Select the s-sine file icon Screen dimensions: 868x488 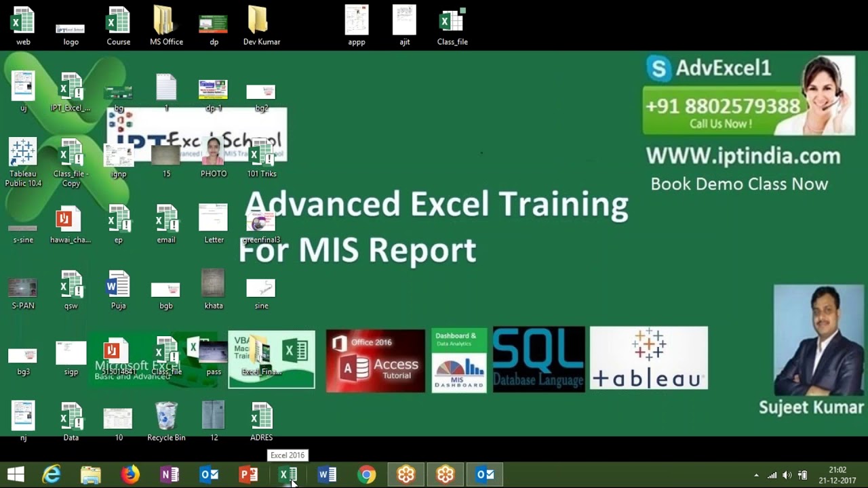23,234
